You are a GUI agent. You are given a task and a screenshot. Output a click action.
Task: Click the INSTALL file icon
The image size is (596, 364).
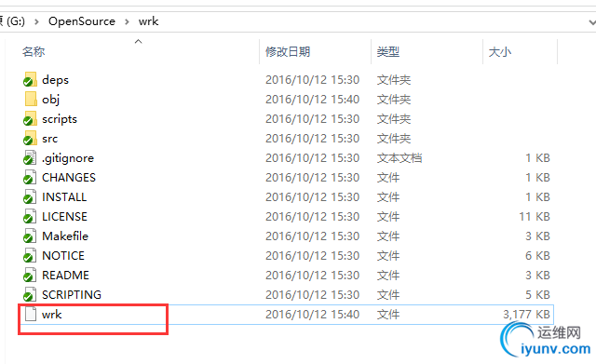[30, 197]
